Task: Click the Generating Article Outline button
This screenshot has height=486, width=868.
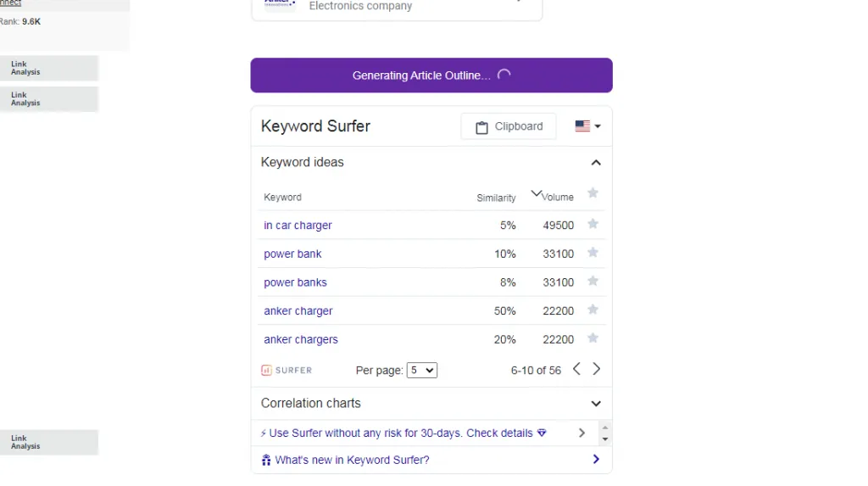Action: pos(431,75)
